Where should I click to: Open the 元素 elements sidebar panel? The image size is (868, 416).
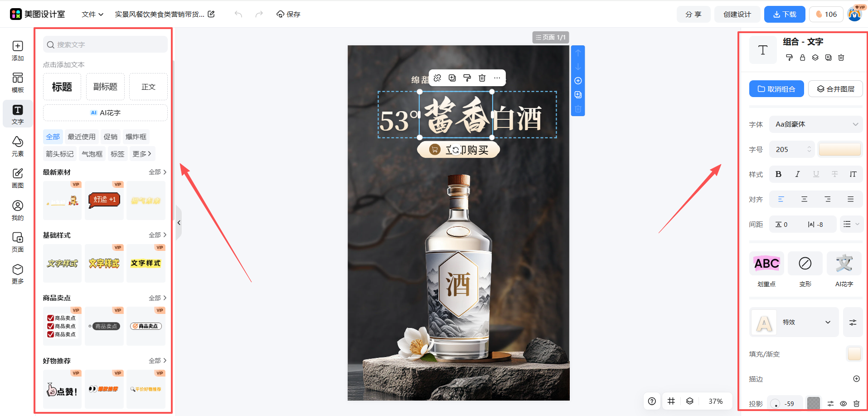(x=18, y=146)
